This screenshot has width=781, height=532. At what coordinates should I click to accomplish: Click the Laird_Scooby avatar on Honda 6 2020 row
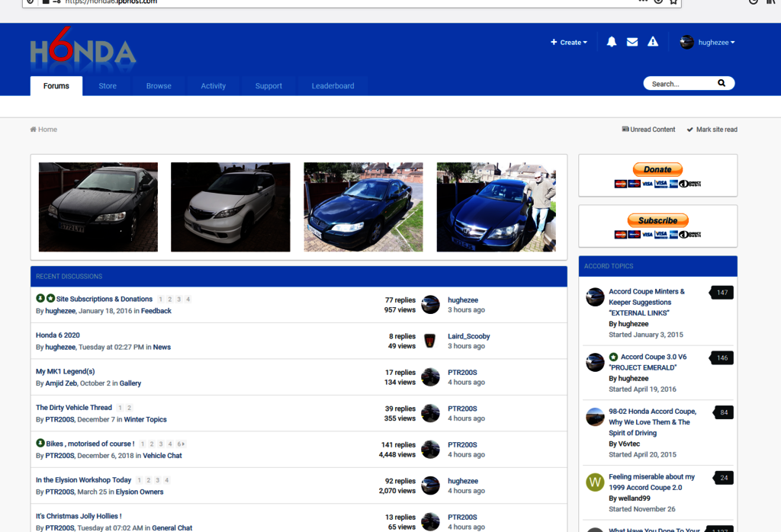click(430, 341)
